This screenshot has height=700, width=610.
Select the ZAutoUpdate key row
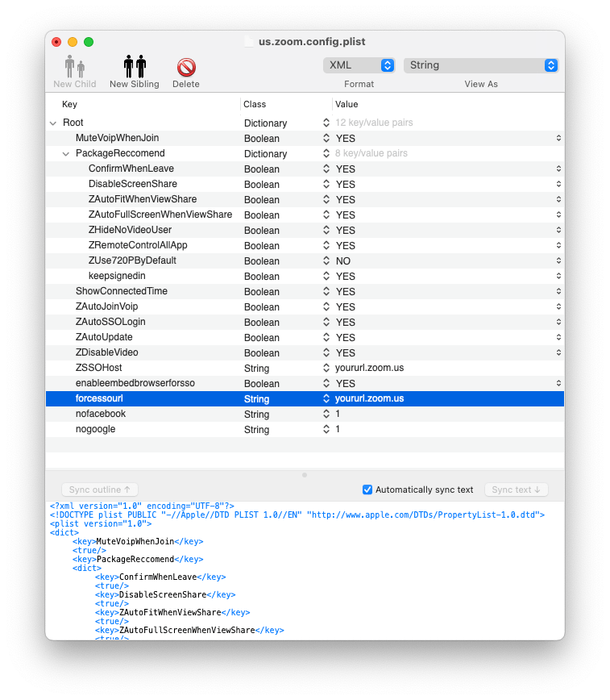click(x=104, y=338)
